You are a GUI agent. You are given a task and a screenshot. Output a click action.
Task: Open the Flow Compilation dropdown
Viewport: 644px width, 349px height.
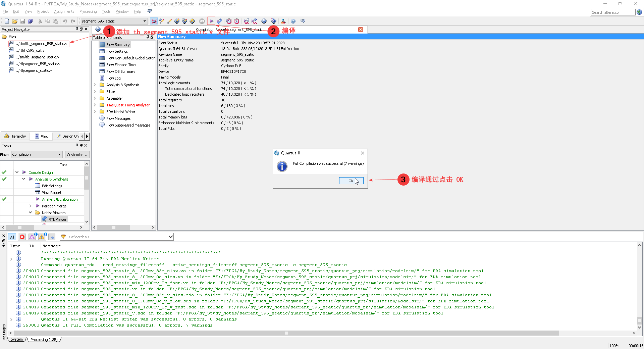click(x=37, y=154)
